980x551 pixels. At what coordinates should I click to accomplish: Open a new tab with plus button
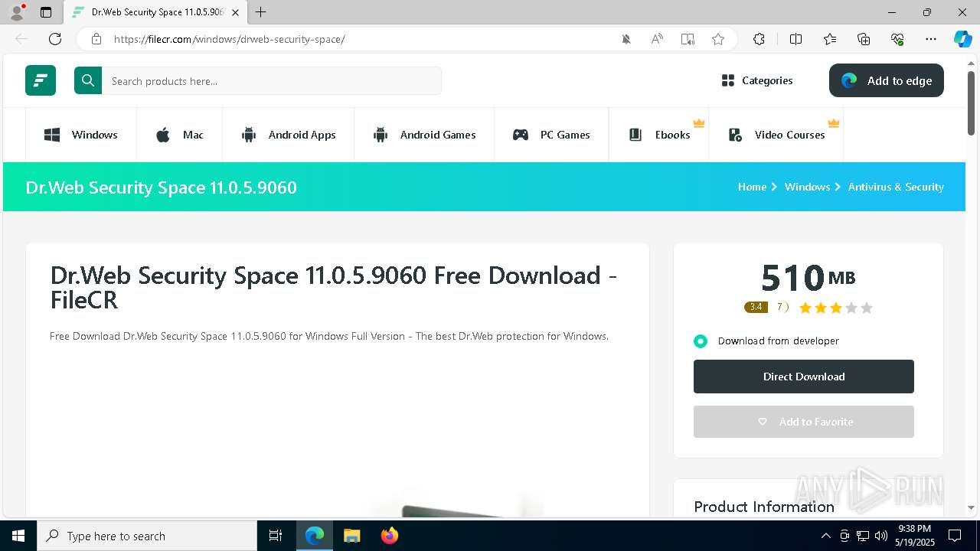[x=261, y=12]
